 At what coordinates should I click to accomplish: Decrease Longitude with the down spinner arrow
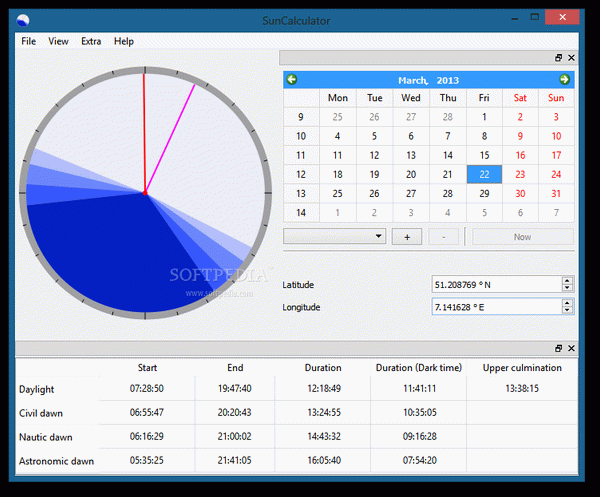[567, 310]
